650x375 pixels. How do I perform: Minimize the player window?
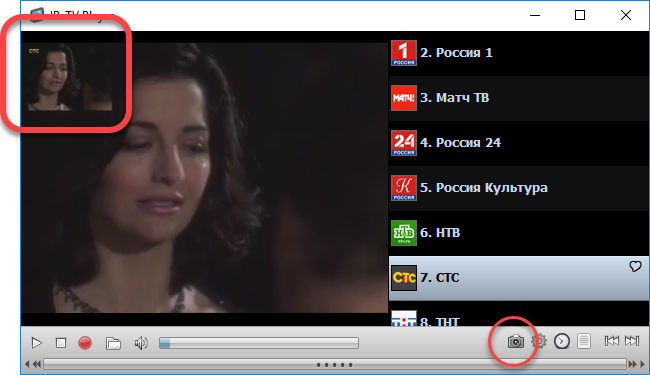[x=535, y=16]
